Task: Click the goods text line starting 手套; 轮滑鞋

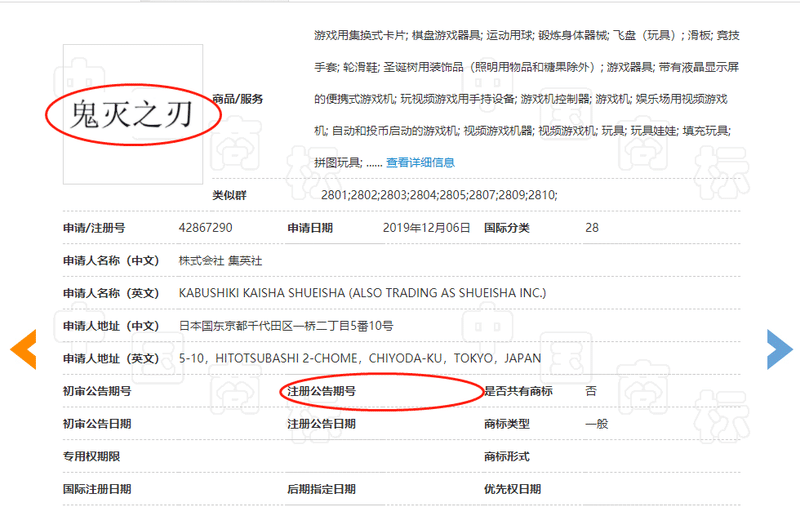Action: (x=527, y=67)
